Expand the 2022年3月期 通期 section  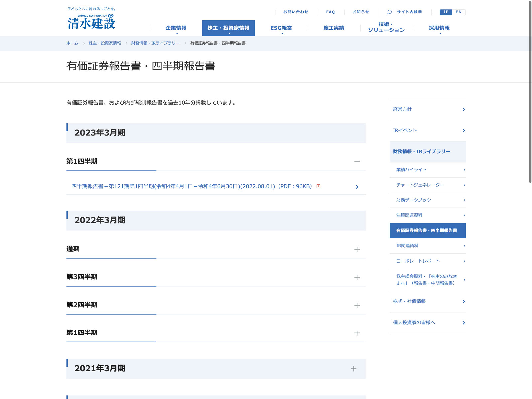click(x=357, y=249)
